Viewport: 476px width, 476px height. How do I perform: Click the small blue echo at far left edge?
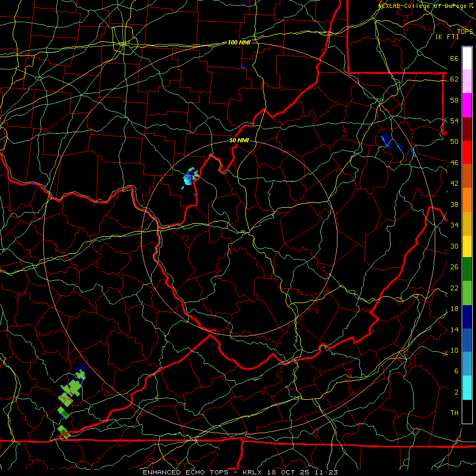[34, 183]
